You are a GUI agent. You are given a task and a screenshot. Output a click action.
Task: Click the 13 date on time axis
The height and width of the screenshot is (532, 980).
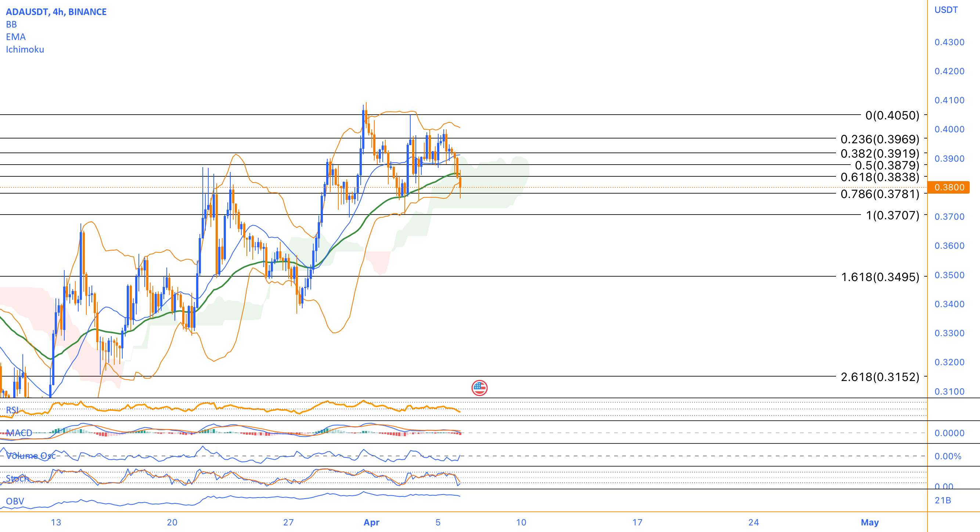point(56,522)
